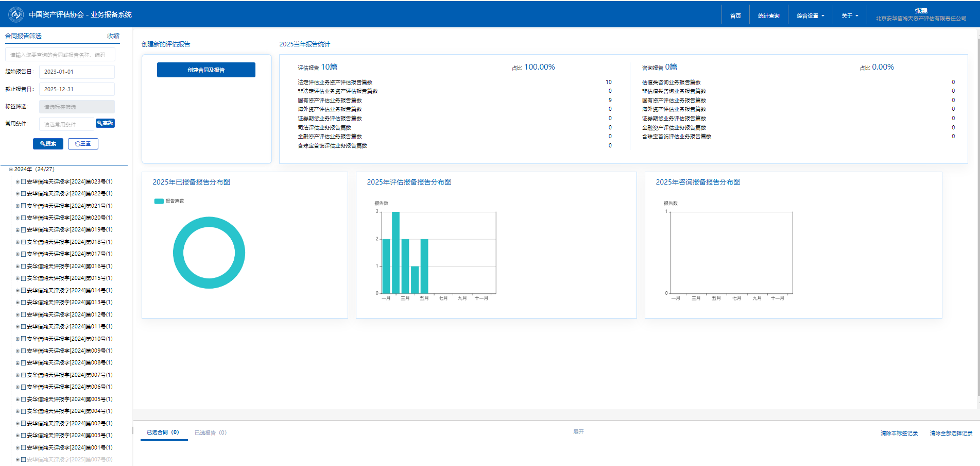This screenshot has width=980, height=466.
Task: Expand report [2024]第015号 plus icon
Action: point(18,278)
